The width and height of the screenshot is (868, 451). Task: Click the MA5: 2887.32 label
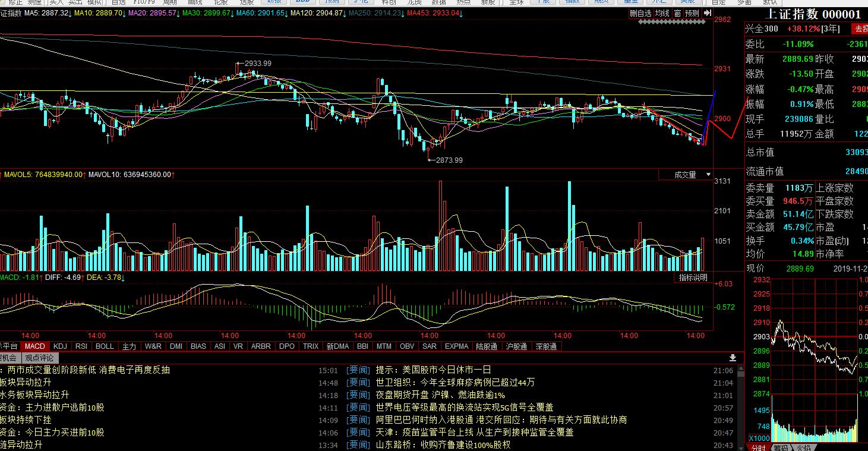(48, 12)
